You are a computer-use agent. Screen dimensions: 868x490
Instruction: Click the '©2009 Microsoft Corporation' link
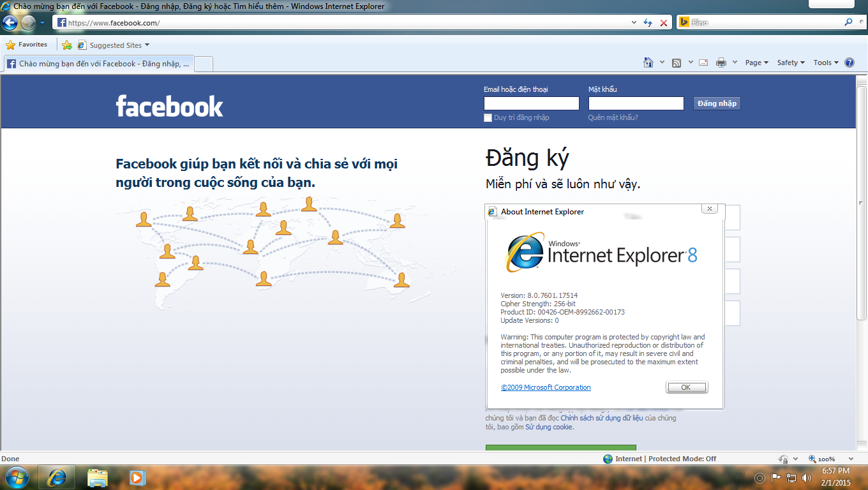click(546, 387)
